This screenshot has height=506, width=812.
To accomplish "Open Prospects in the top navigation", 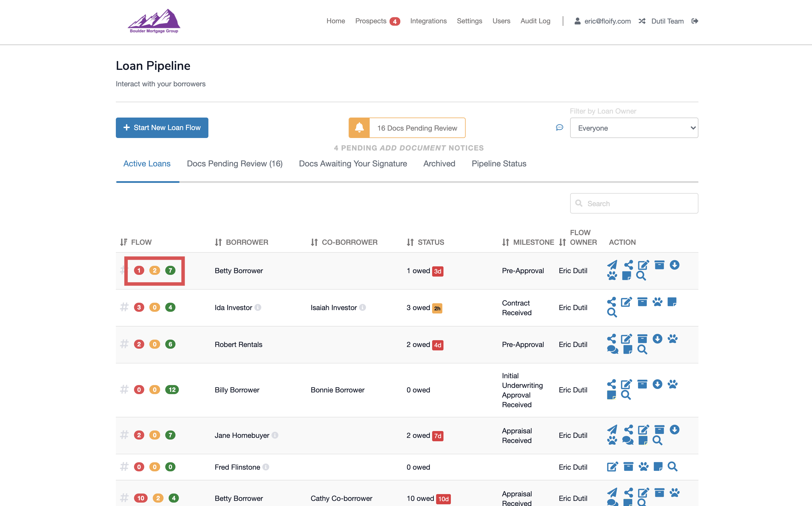I will point(371,21).
